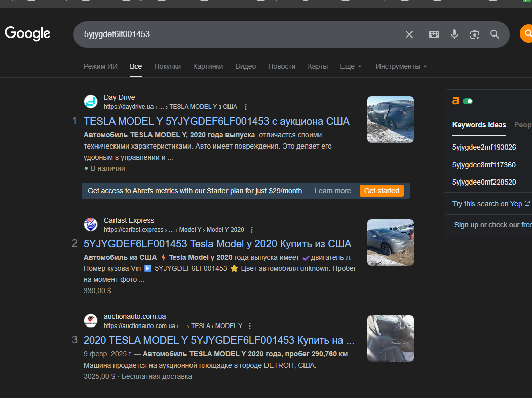
Task: Click Learn more in Ahrefs banner
Action: click(332, 191)
